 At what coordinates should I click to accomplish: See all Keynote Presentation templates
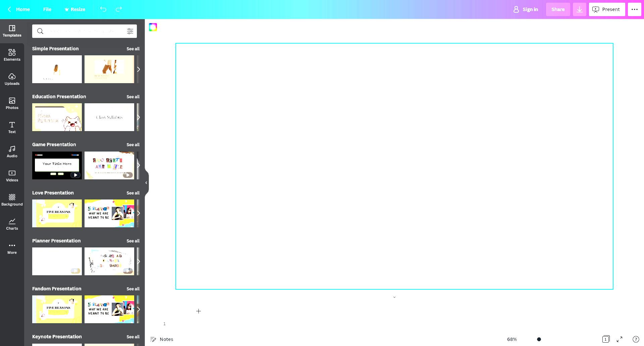(133, 337)
